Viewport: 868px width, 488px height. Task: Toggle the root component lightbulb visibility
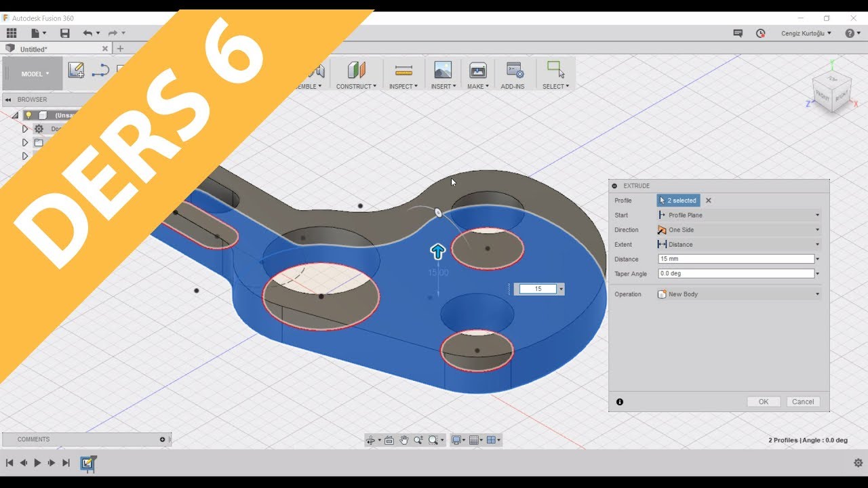pyautogui.click(x=28, y=115)
